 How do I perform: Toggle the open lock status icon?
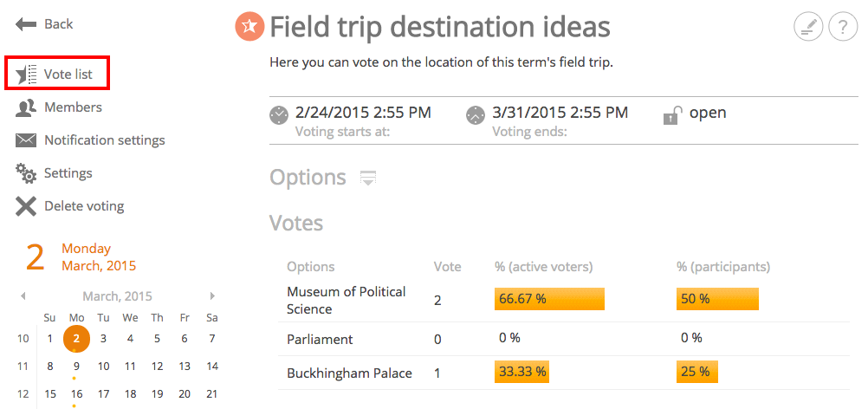click(x=670, y=115)
